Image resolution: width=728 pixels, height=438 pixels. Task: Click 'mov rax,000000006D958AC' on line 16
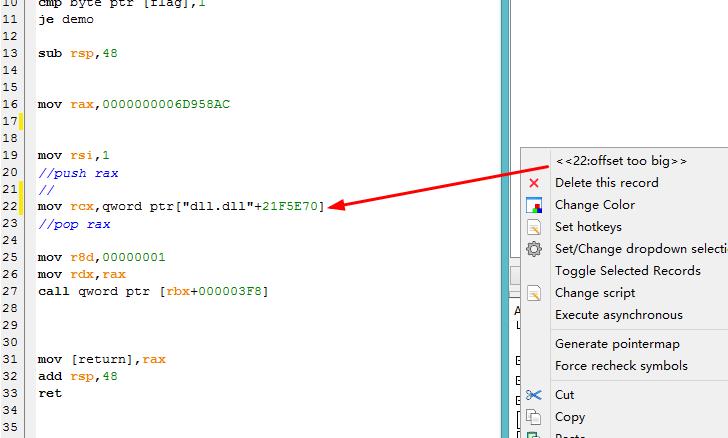point(134,104)
